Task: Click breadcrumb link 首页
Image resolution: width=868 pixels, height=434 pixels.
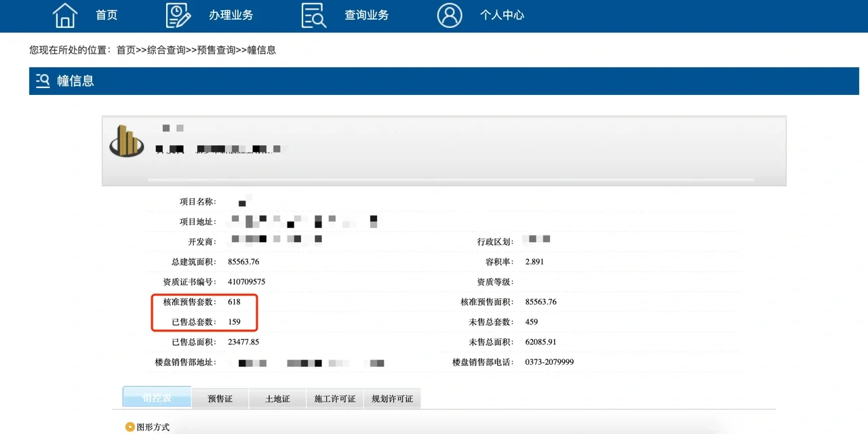Action: (x=126, y=50)
